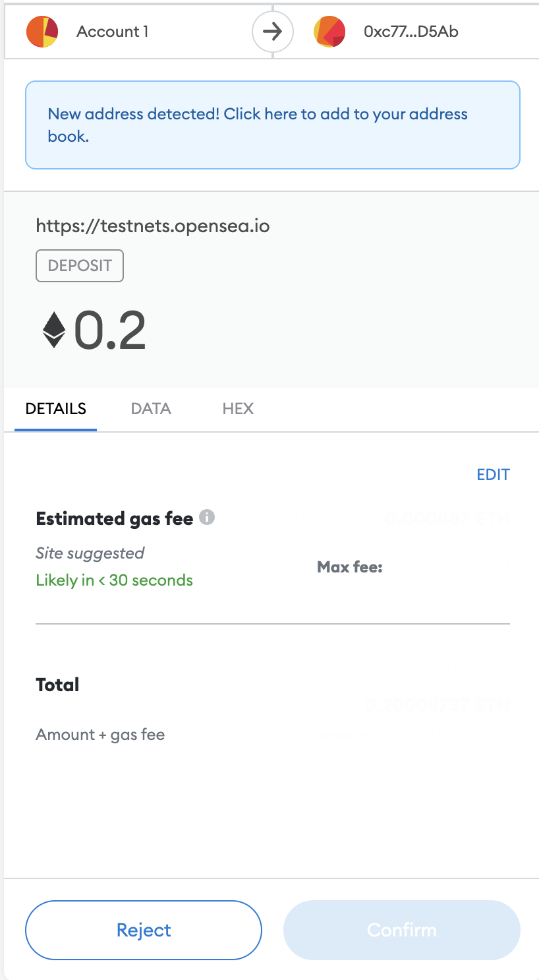539x980 pixels.
Task: Click the Max fee label
Action: coord(350,567)
